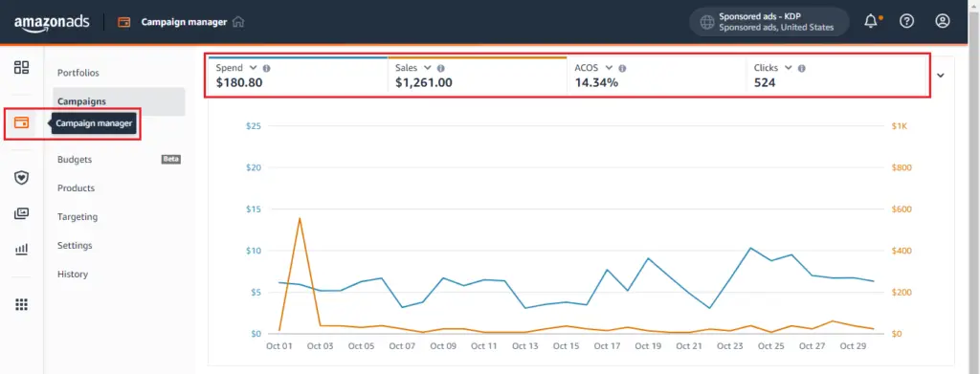Click the info icon next to Spend
Image resolution: width=980 pixels, height=374 pixels.
pos(266,68)
